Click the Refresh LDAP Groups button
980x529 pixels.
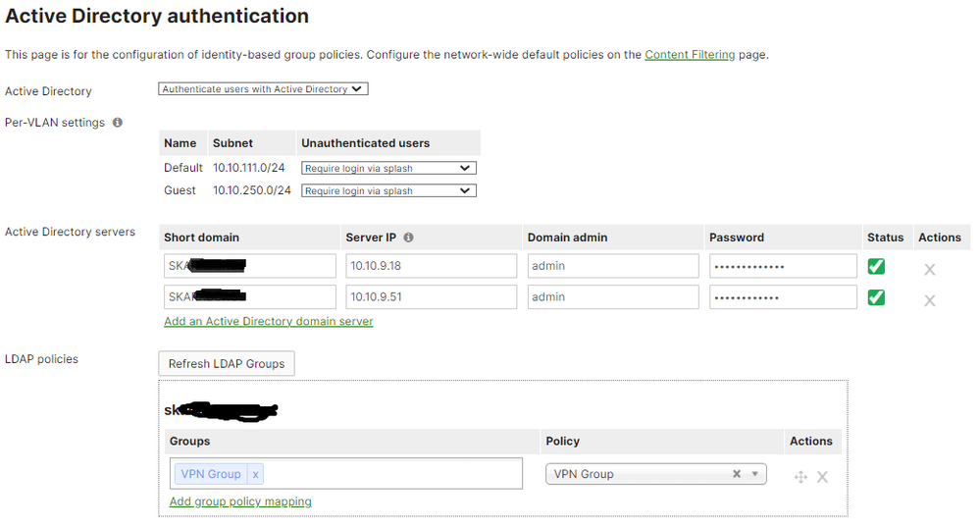(227, 364)
